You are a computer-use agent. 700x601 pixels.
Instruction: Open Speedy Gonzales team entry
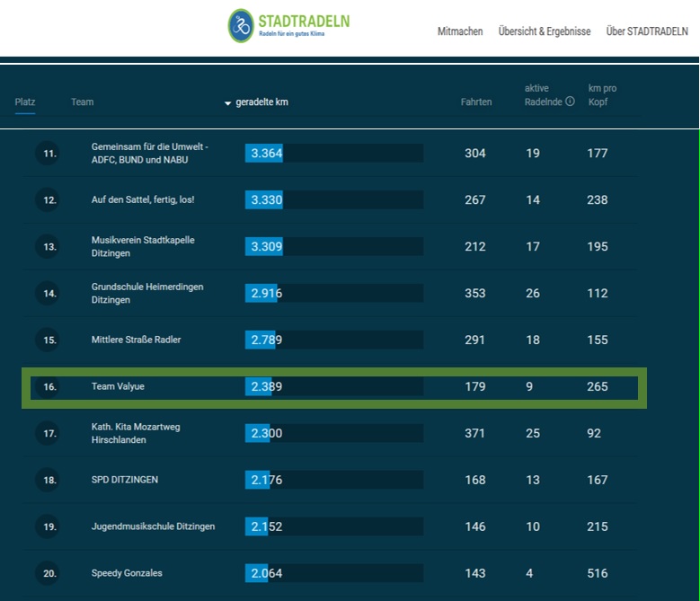(x=127, y=573)
